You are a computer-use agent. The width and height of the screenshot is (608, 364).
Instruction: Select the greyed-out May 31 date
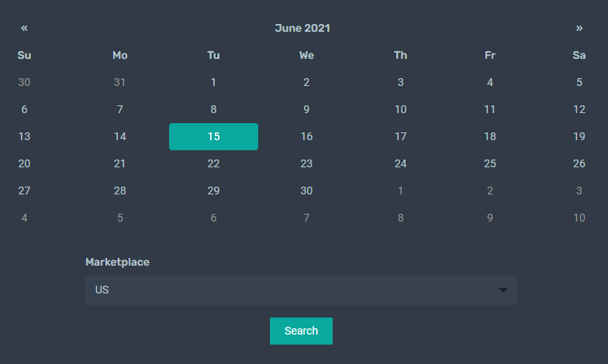(x=119, y=82)
